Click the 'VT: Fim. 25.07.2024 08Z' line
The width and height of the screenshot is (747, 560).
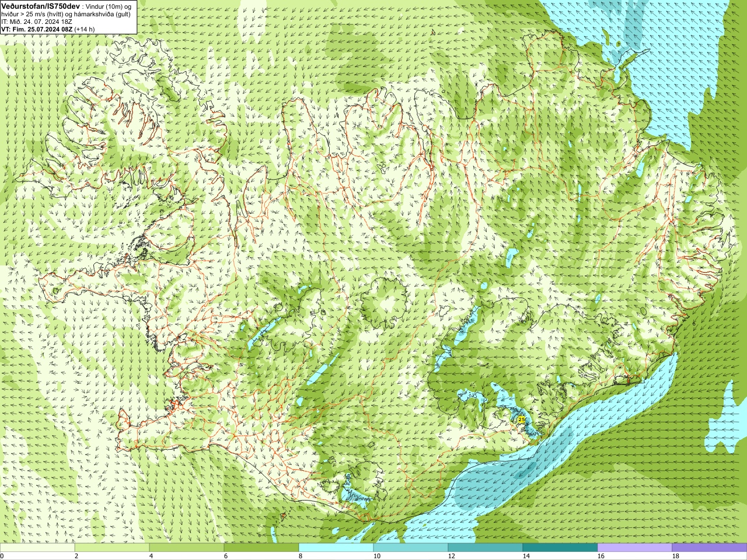coord(37,29)
